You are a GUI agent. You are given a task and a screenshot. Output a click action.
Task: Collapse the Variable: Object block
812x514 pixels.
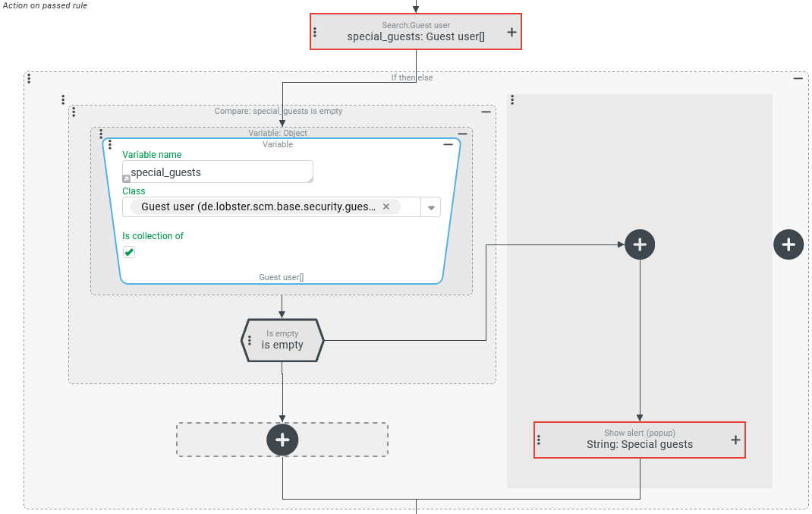coord(462,134)
